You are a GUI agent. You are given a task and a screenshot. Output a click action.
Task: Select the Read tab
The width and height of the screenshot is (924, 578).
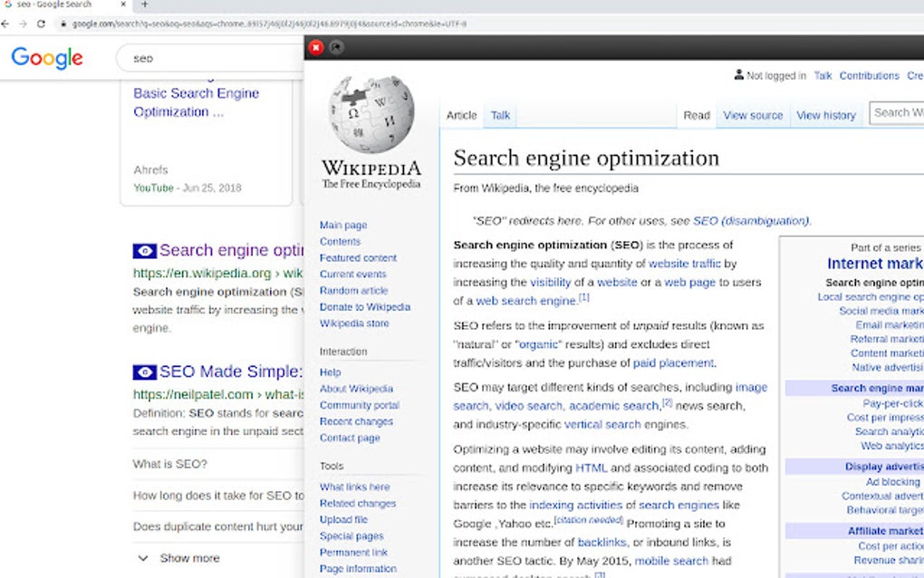point(697,115)
